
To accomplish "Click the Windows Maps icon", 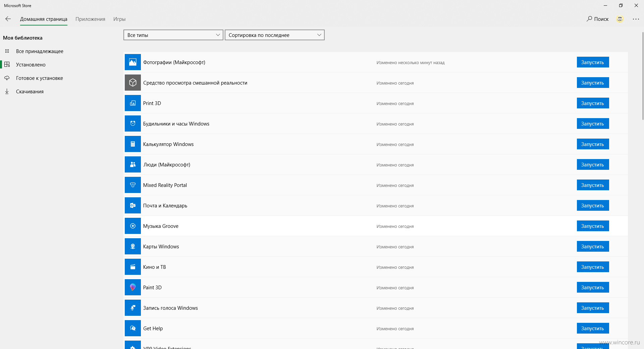I will pos(133,246).
